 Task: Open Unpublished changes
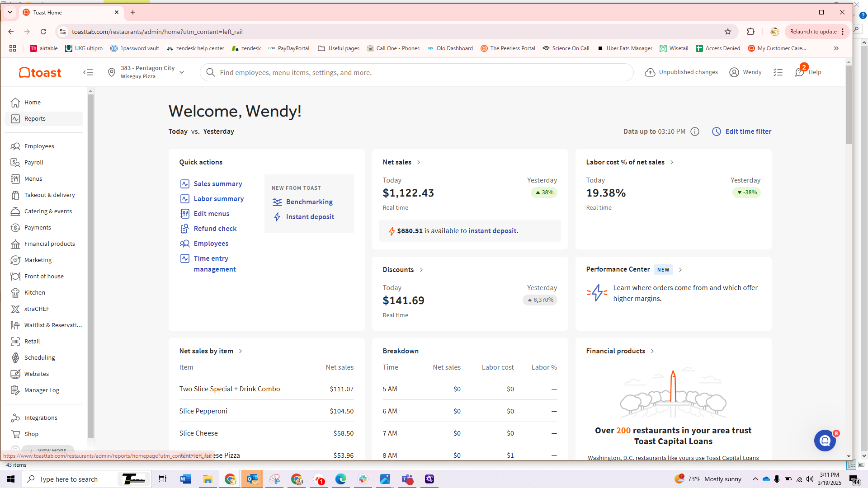[681, 72]
